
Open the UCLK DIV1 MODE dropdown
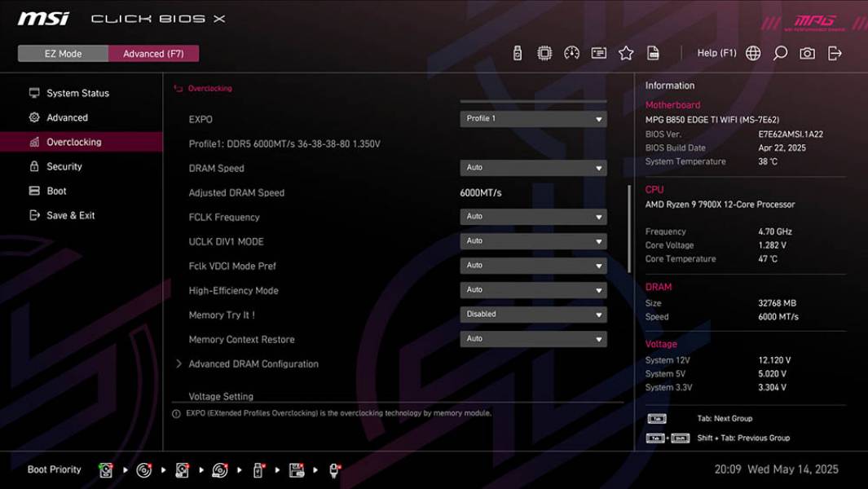(533, 241)
